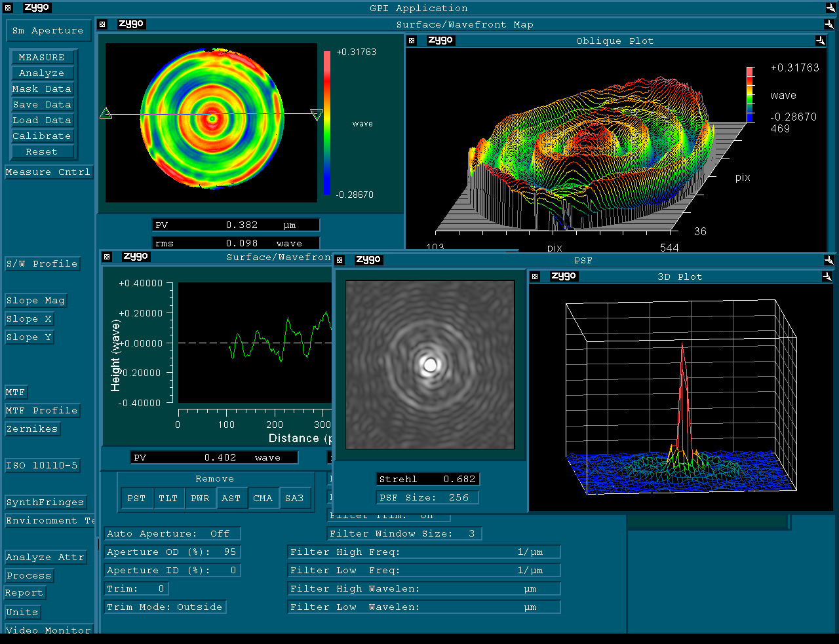Click the Save Data button

(x=42, y=105)
